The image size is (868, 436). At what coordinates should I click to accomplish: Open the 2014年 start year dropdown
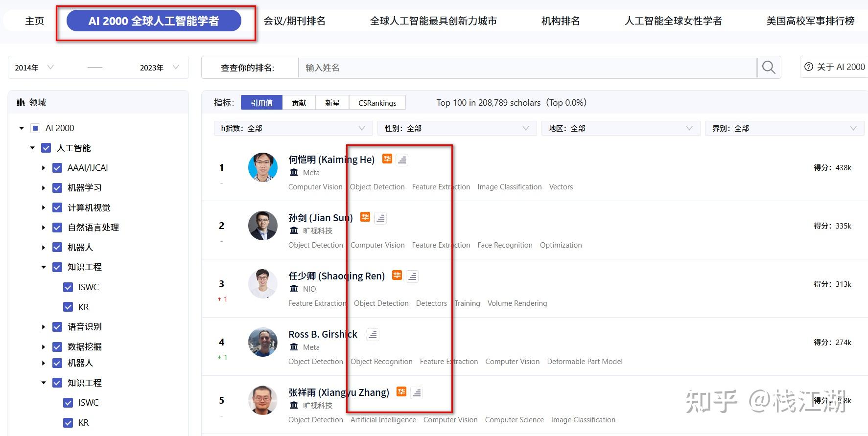point(34,68)
